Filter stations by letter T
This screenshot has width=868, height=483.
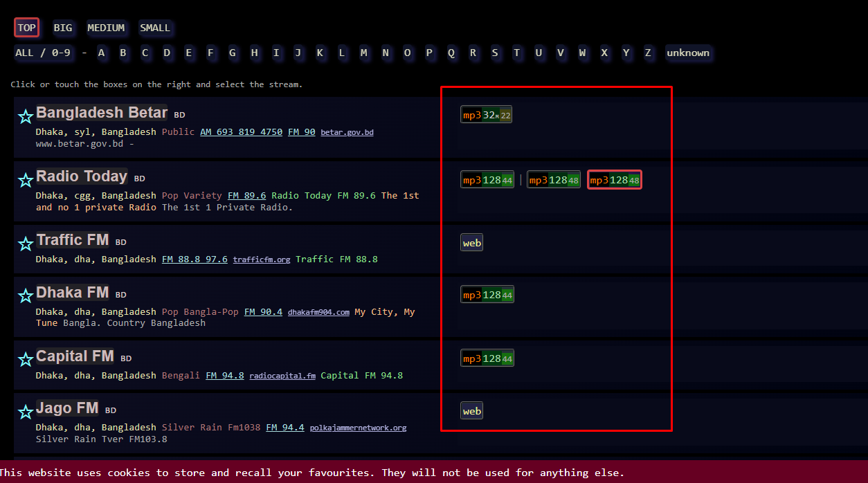click(517, 53)
